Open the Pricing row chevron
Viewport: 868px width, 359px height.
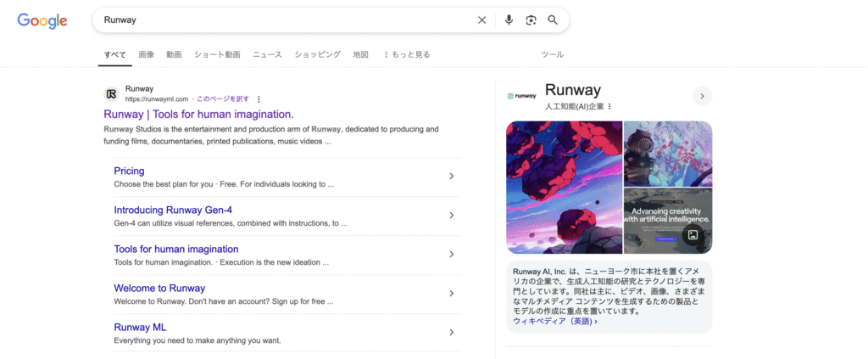coord(452,177)
